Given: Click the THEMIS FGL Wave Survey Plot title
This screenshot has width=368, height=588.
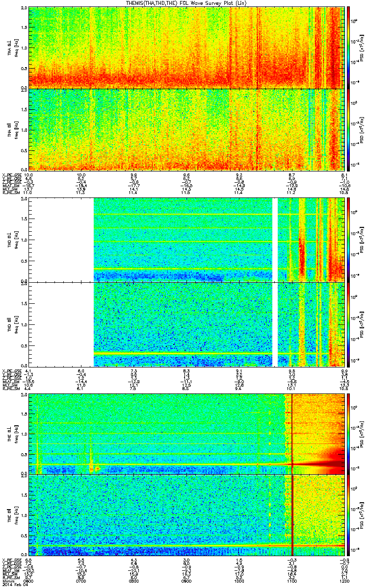Looking at the screenshot, I should [186, 3].
